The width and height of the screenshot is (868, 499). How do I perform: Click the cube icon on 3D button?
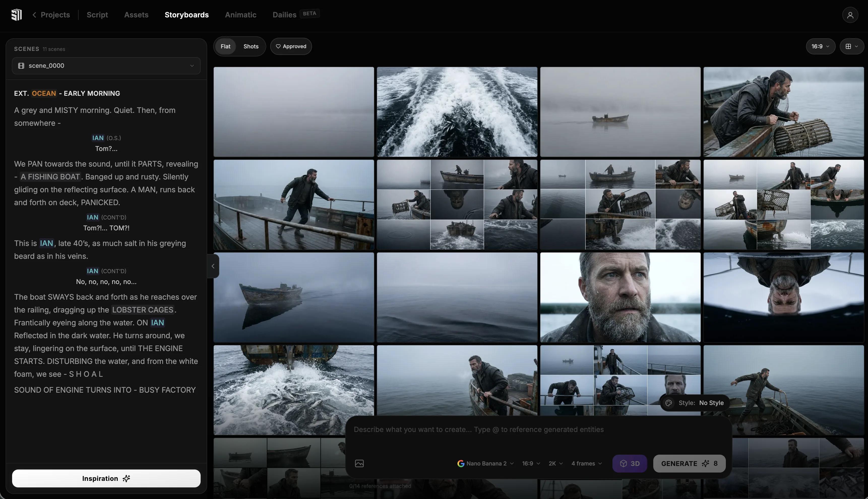pos(623,464)
